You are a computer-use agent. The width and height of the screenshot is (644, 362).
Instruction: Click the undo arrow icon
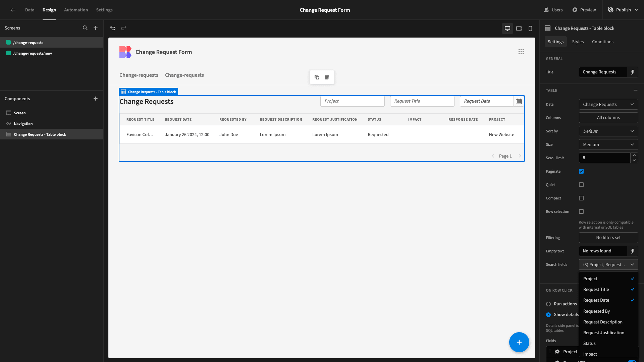113,28
